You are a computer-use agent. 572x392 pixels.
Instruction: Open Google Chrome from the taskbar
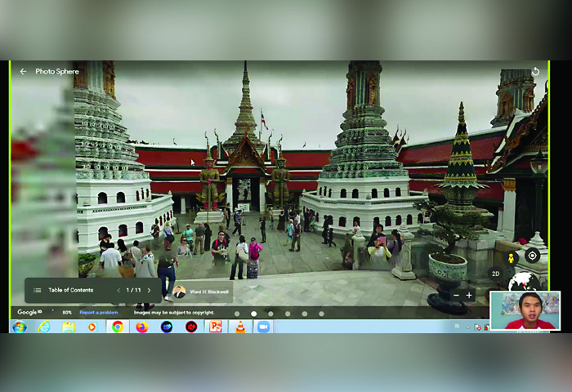pos(118,327)
